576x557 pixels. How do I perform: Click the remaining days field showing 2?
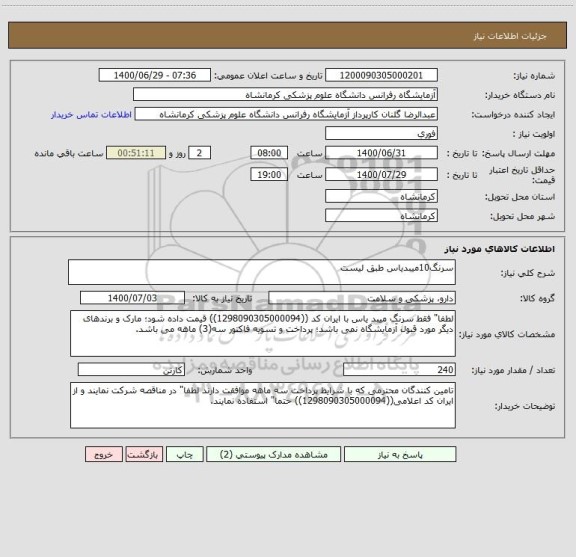(199, 153)
